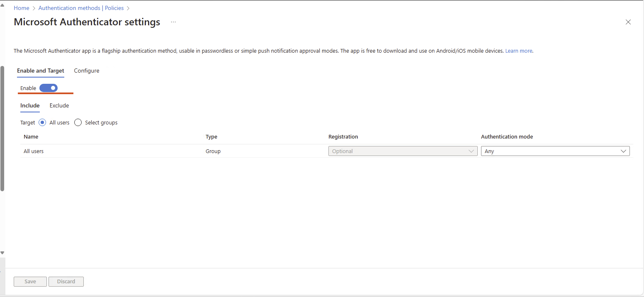
Task: Click the All users row name cell
Action: point(34,151)
